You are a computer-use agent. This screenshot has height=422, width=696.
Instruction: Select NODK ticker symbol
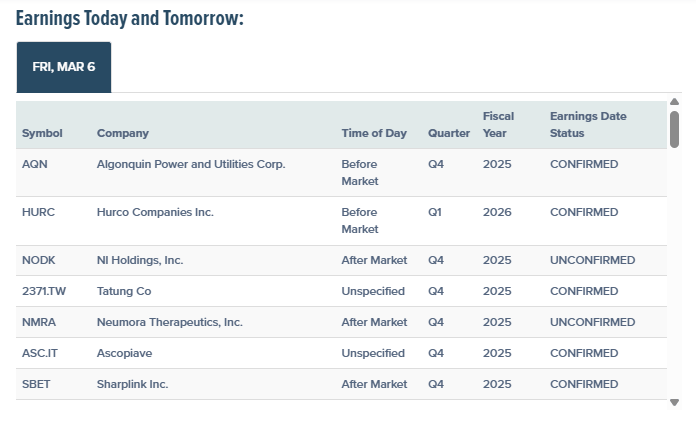(39, 260)
